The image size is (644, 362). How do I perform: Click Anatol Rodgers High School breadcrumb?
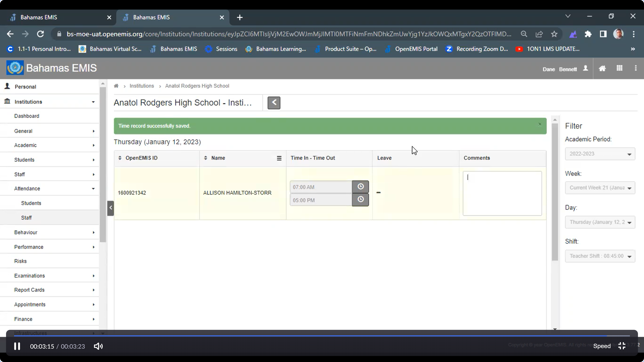[x=197, y=86]
